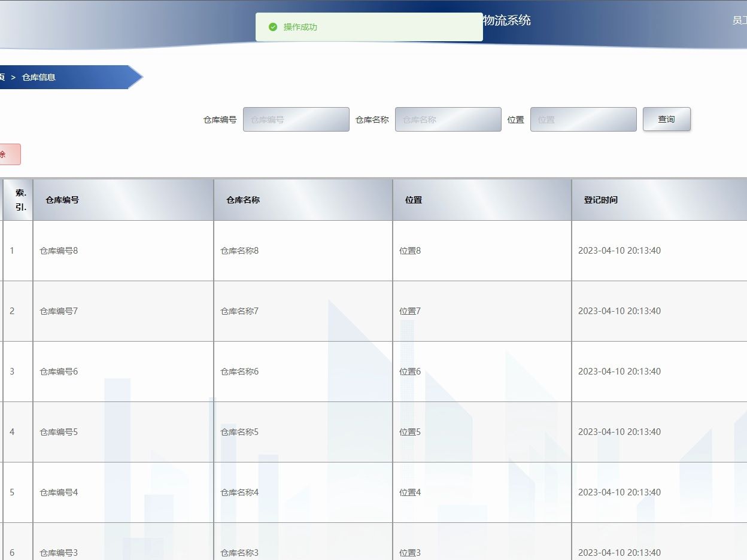The height and width of the screenshot is (560, 747).
Task: Click the 仓库编号 column header
Action: point(60,199)
